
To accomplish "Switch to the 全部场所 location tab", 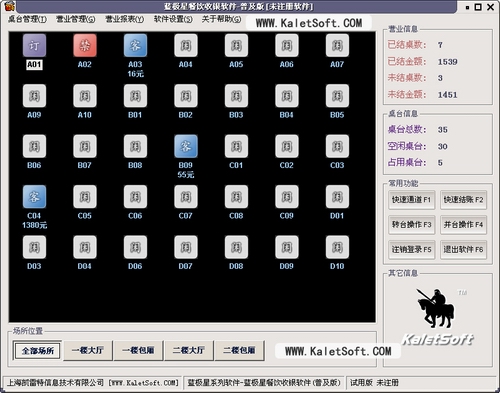I will point(37,350).
